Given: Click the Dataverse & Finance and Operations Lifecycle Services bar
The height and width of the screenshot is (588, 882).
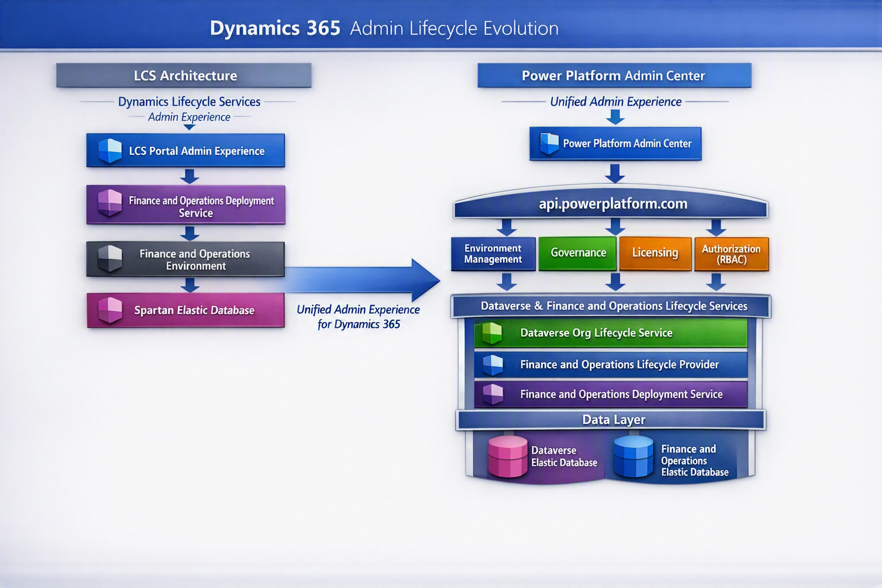Looking at the screenshot, I should (611, 306).
